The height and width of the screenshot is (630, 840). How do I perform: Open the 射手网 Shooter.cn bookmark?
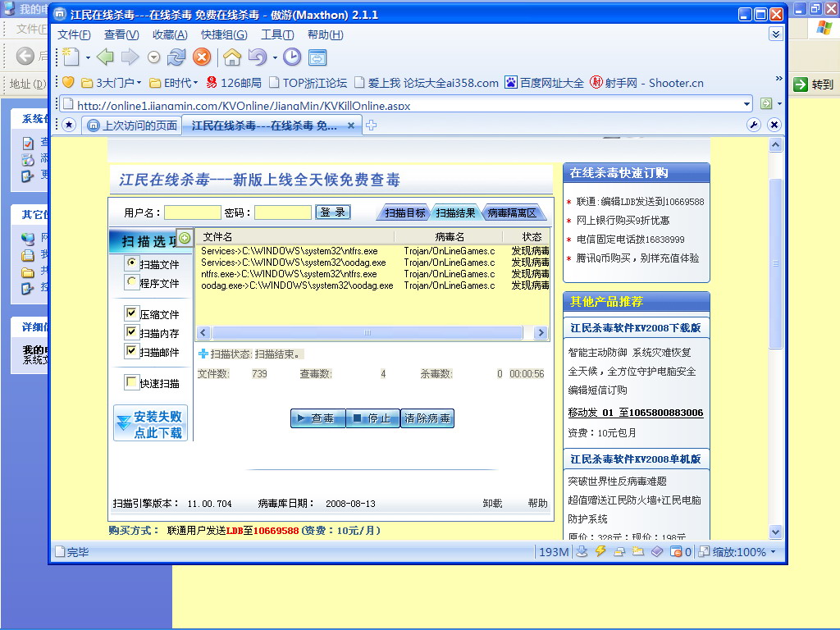[x=646, y=83]
